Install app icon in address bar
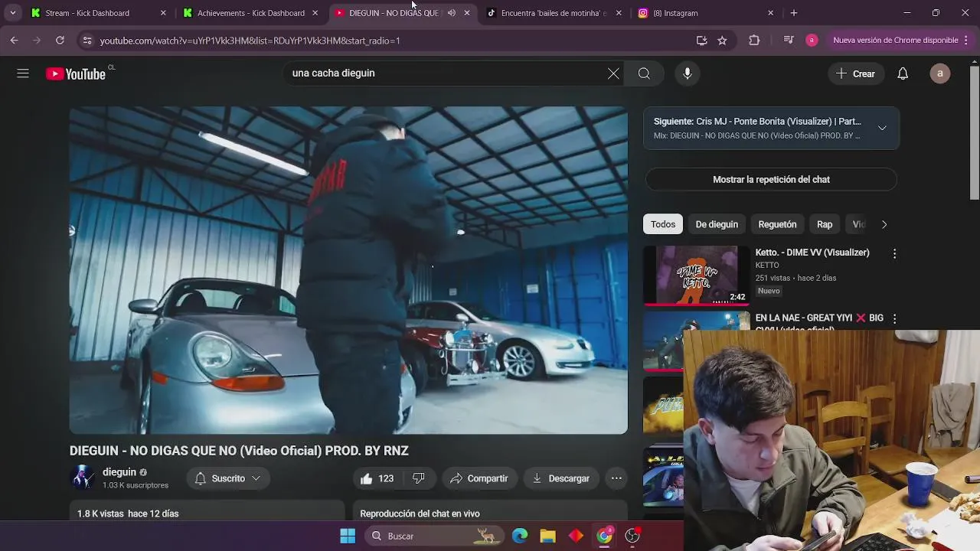The height and width of the screenshot is (551, 980). pyautogui.click(x=701, y=40)
